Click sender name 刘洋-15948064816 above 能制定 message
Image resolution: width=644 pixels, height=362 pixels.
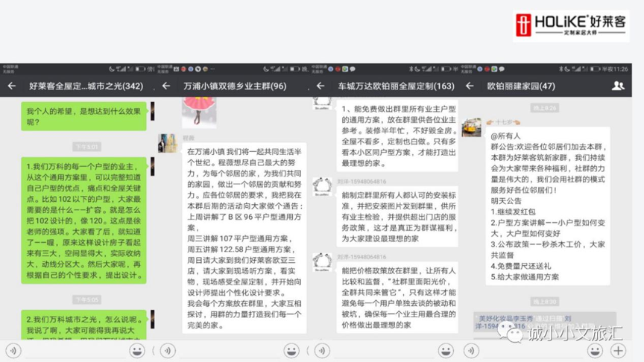362,182
